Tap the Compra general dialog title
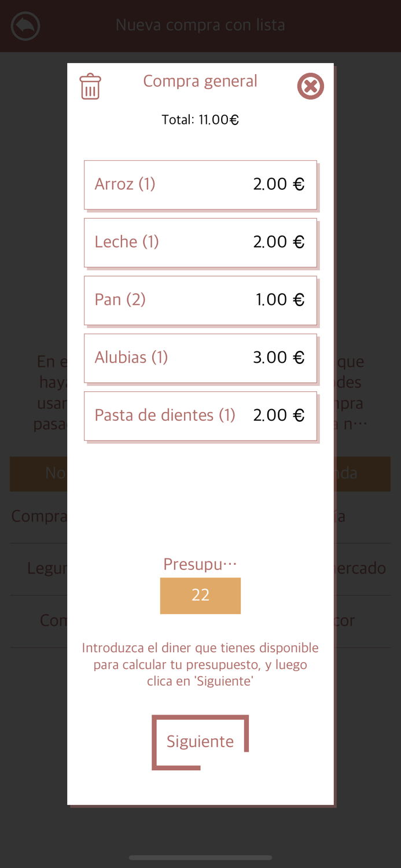This screenshot has height=868, width=401. (x=200, y=81)
